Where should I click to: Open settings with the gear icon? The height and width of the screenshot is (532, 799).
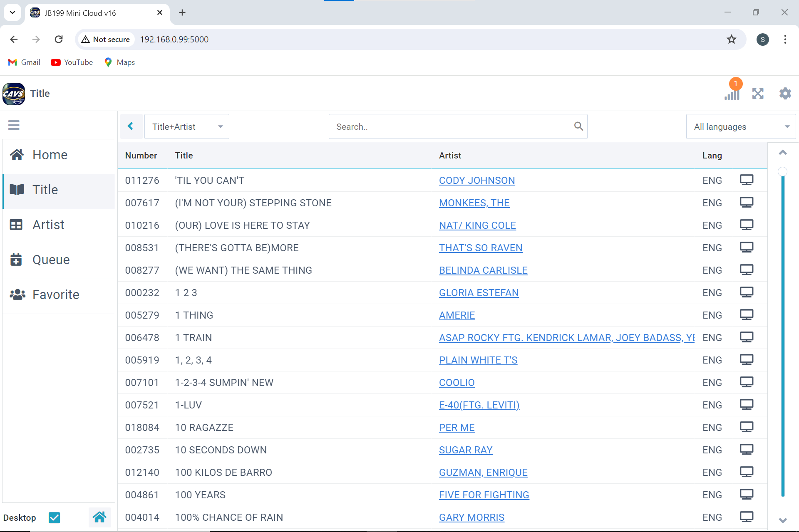point(785,93)
